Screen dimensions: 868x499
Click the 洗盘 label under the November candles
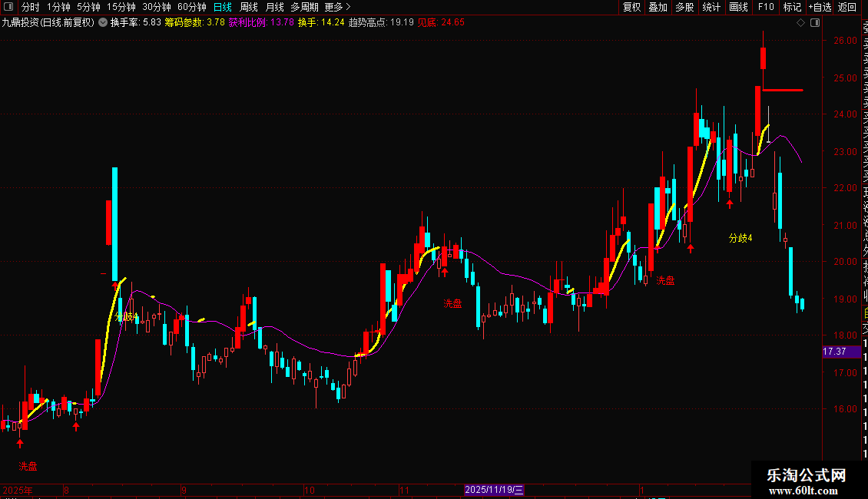coord(452,303)
